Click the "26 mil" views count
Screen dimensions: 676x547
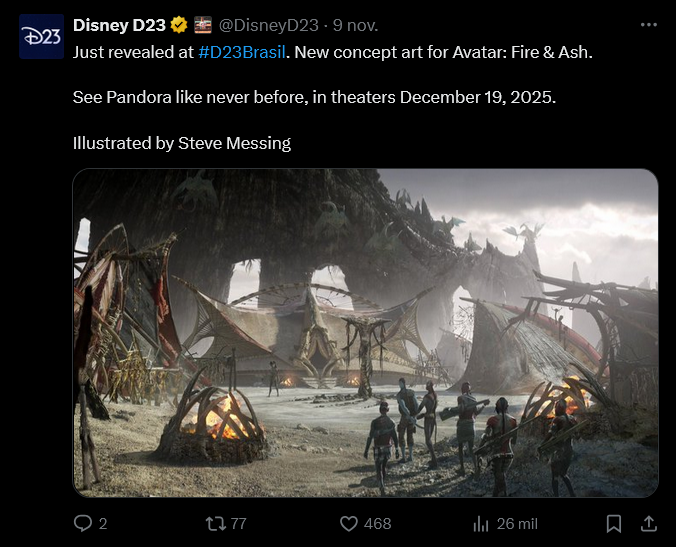[x=518, y=523]
